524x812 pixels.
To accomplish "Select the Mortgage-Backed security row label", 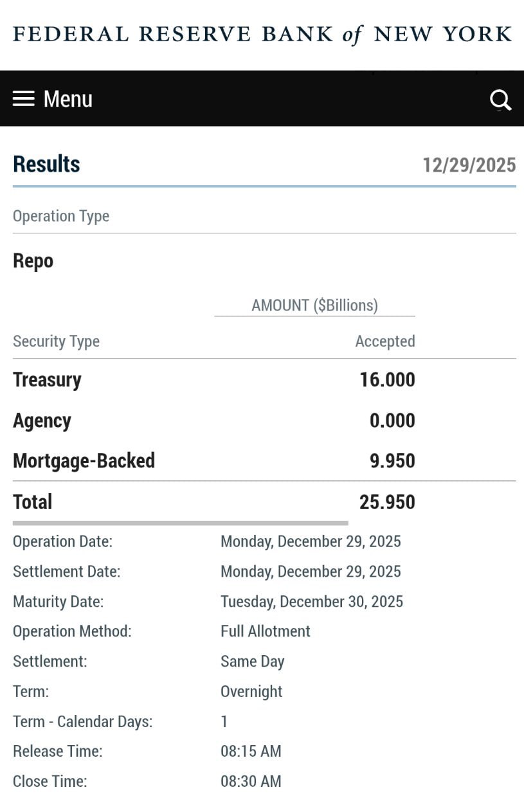I will click(x=84, y=461).
